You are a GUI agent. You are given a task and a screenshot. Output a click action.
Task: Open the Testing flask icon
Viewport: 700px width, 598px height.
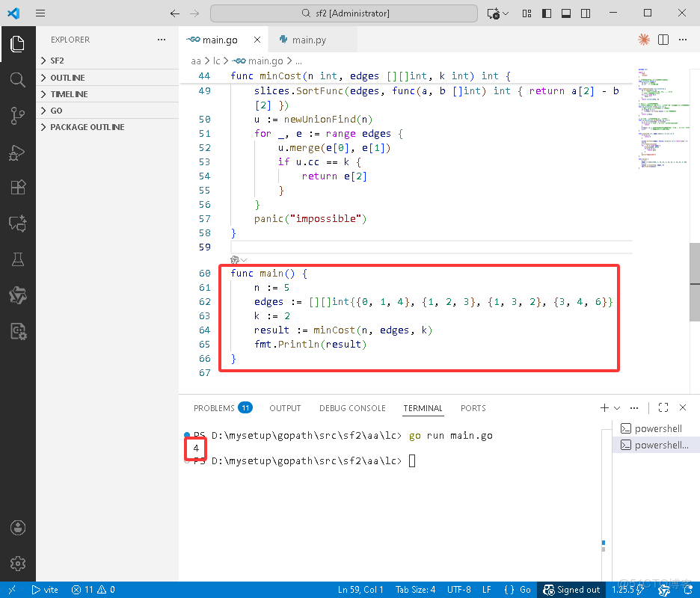pyautogui.click(x=17, y=259)
